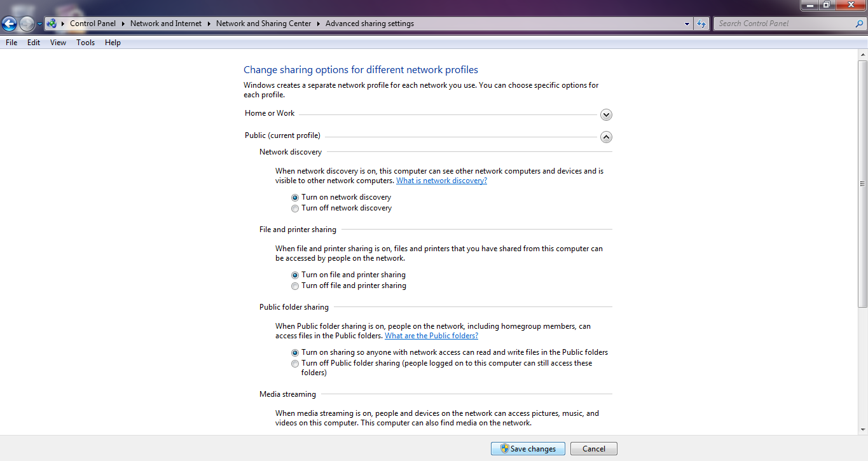Open the address bar history dropdown
The height and width of the screenshot is (461, 868).
687,23
